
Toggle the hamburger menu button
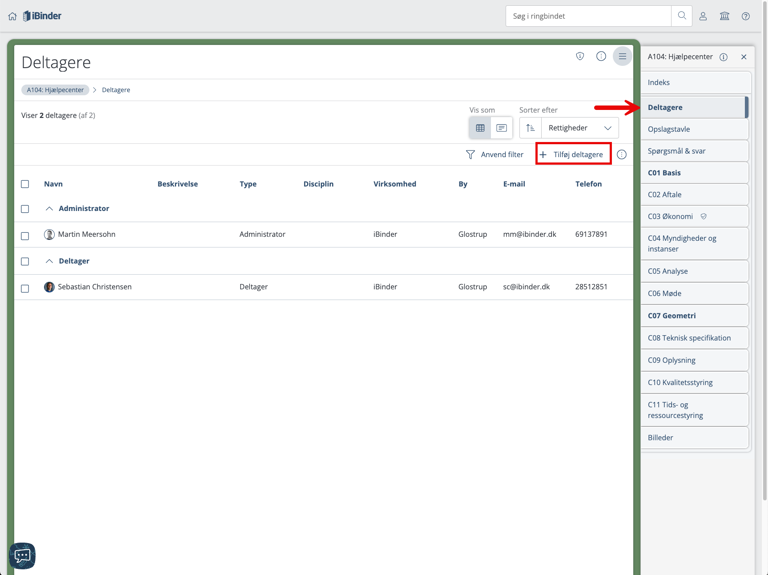point(622,57)
